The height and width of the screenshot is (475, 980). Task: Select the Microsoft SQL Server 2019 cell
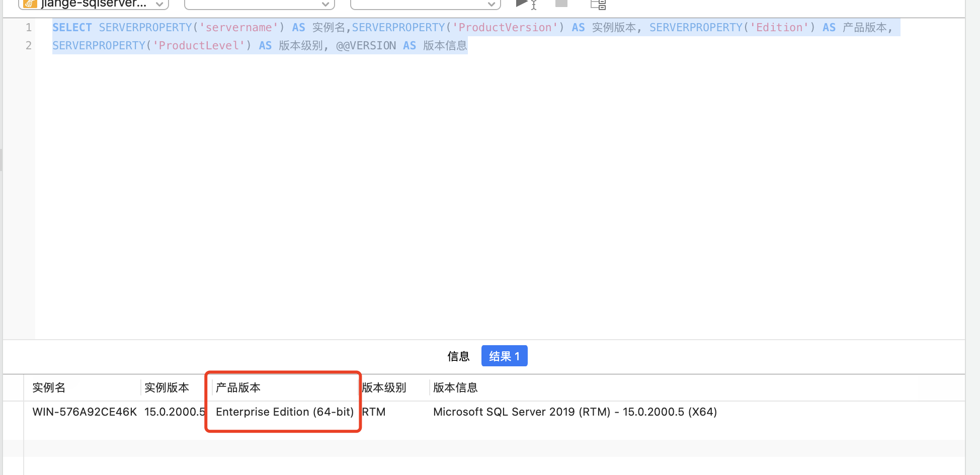tap(575, 412)
